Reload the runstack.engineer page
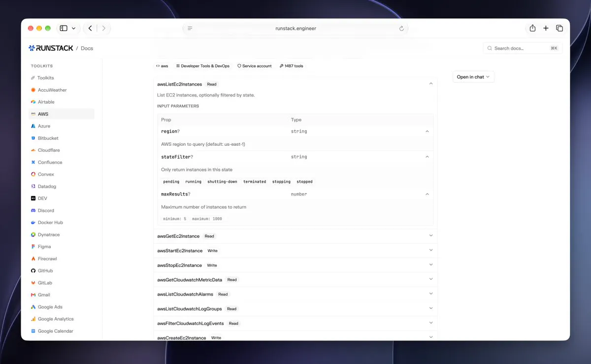Screen dimensions: 591x364 coord(402,29)
